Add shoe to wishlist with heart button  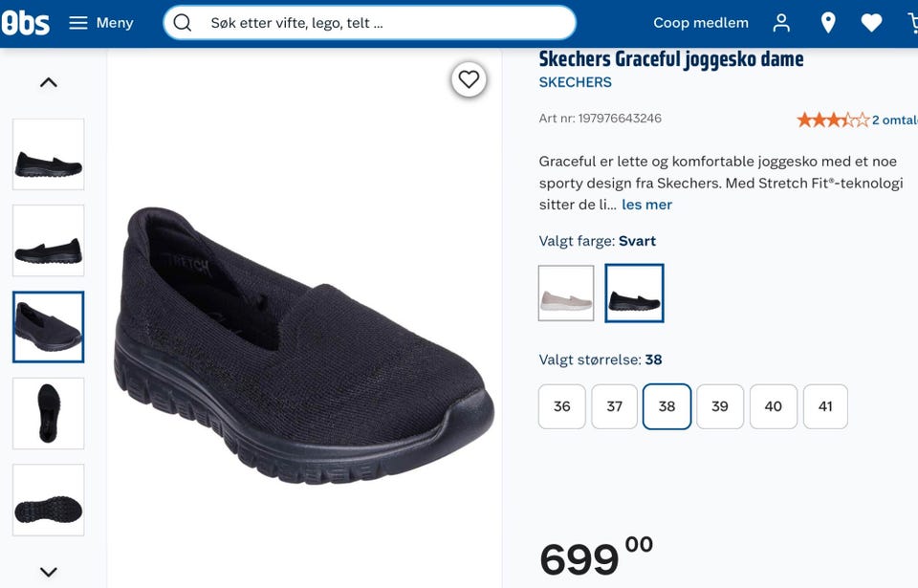pos(469,79)
